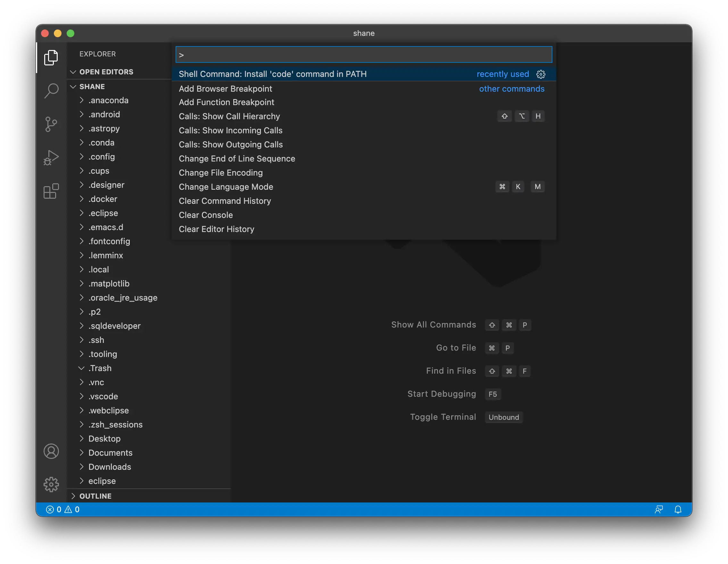Image resolution: width=728 pixels, height=564 pixels.
Task: Select Add Function Breakpoint command
Action: coord(364,102)
